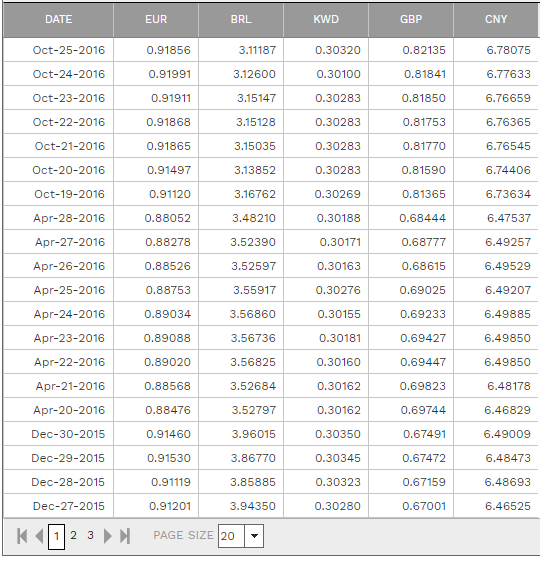Select the Dec-29-2015 date cell
Viewport: 540px width, 561px height.
58,457
